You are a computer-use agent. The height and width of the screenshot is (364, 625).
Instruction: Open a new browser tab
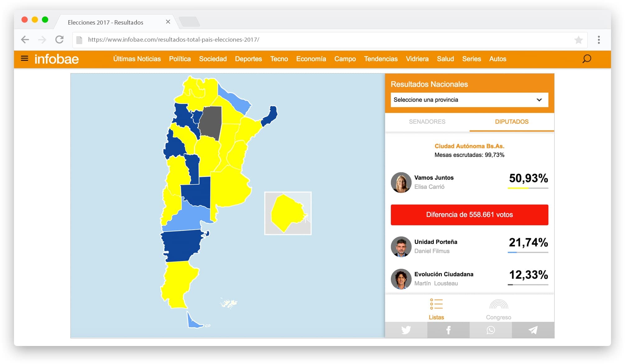coord(189,22)
